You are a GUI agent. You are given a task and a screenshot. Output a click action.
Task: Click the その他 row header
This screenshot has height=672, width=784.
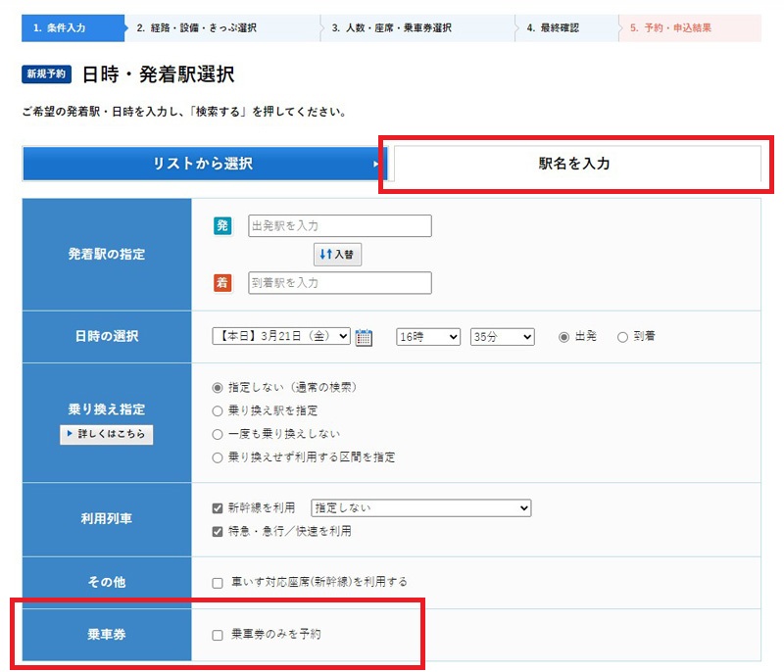tap(107, 583)
